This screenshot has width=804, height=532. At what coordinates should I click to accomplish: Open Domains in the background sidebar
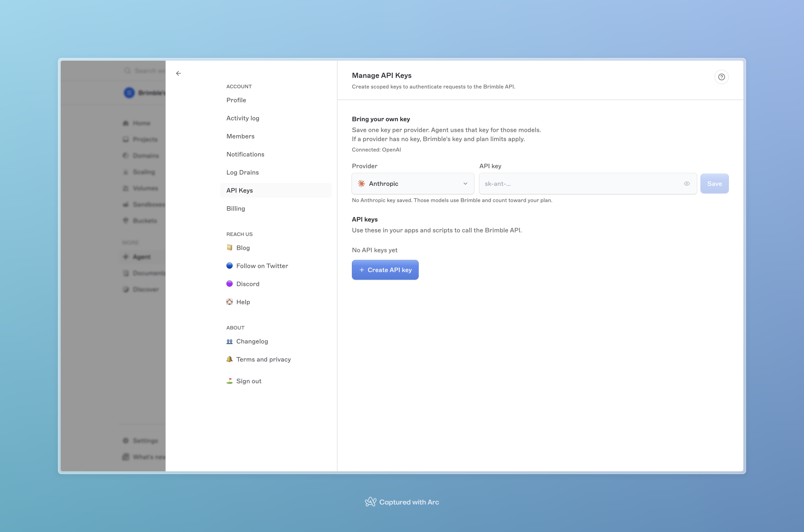[141, 155]
